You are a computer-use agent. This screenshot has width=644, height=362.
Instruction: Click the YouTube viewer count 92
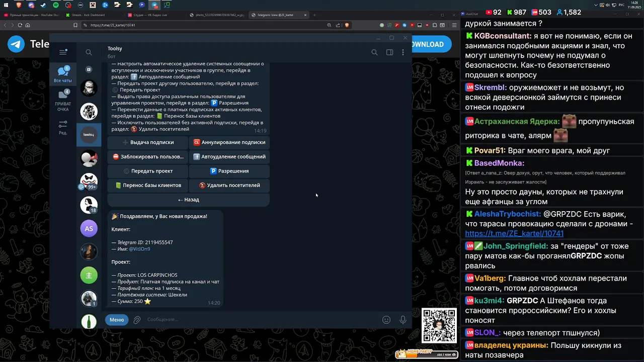pos(493,12)
